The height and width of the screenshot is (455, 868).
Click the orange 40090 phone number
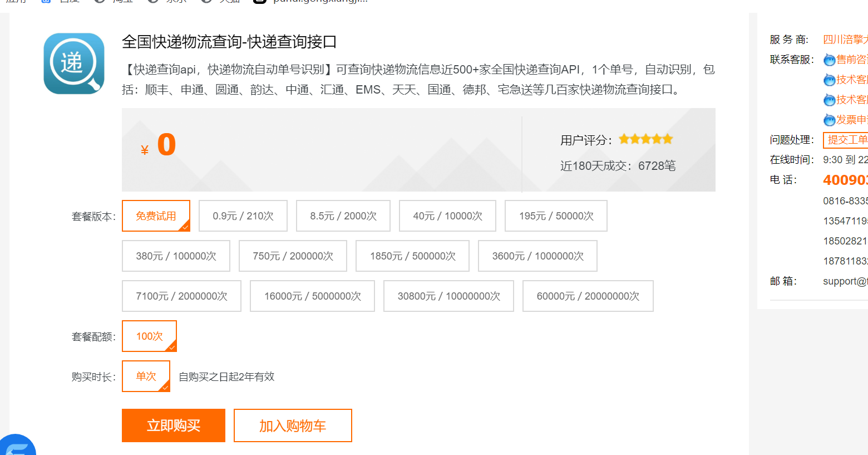click(845, 180)
